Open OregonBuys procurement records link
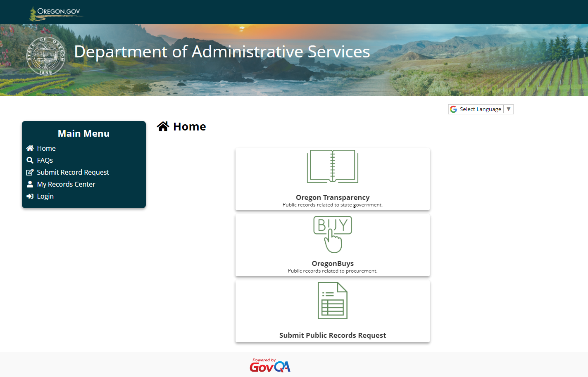This screenshot has height=377, width=588. 333,263
